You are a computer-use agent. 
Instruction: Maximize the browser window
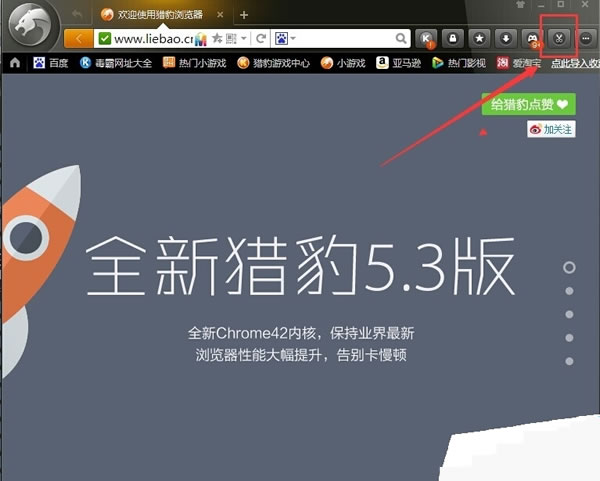561,5
